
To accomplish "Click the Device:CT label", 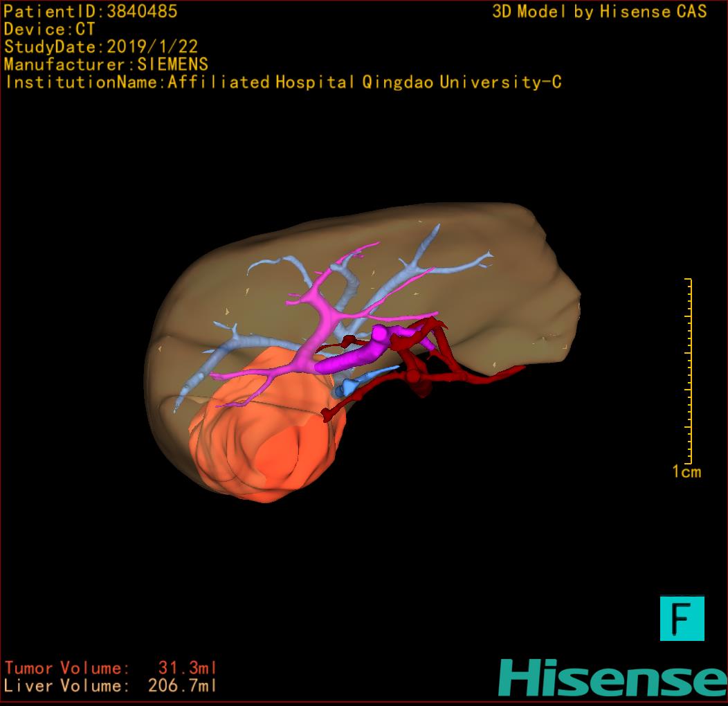I will pyautogui.click(x=49, y=29).
